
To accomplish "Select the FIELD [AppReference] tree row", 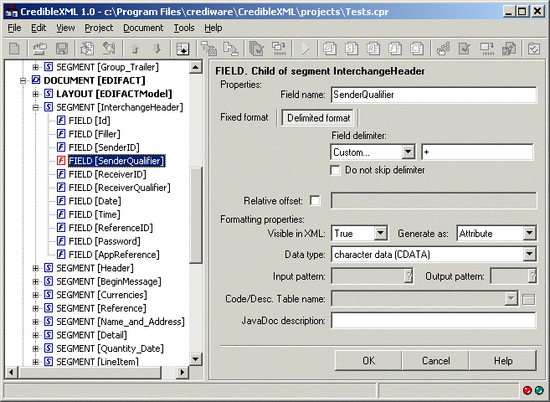I will coord(114,255).
